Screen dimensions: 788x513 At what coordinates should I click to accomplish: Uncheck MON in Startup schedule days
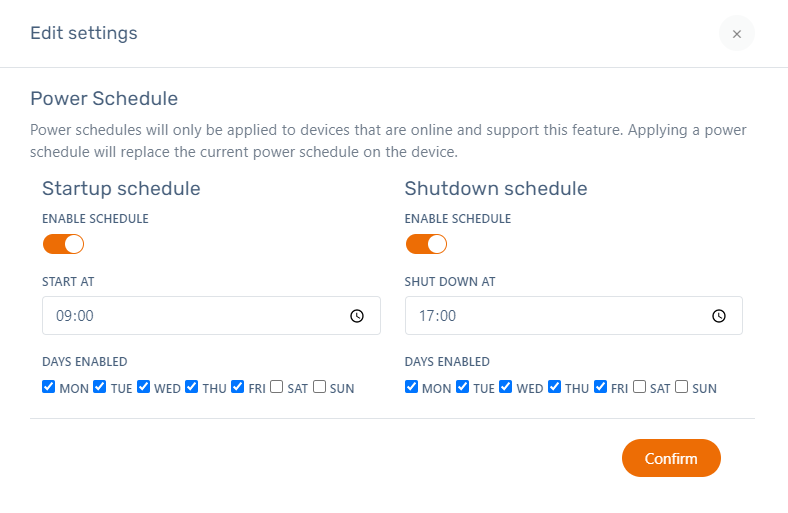coord(49,387)
